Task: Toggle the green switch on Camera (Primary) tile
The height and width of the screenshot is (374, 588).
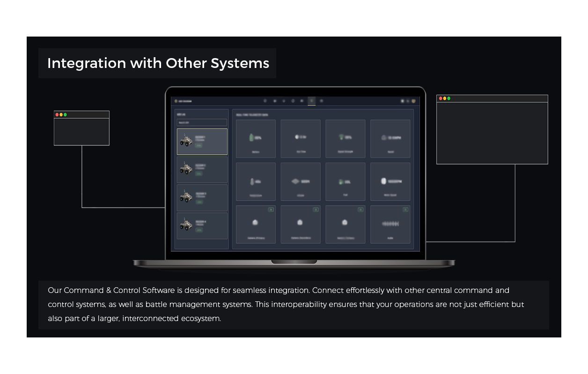Action: [x=271, y=209]
